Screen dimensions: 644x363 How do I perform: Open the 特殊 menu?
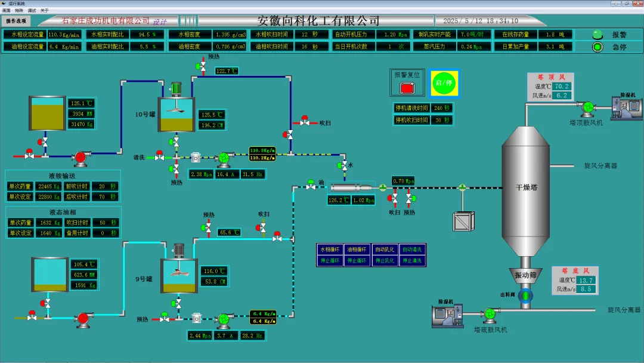tap(19, 10)
